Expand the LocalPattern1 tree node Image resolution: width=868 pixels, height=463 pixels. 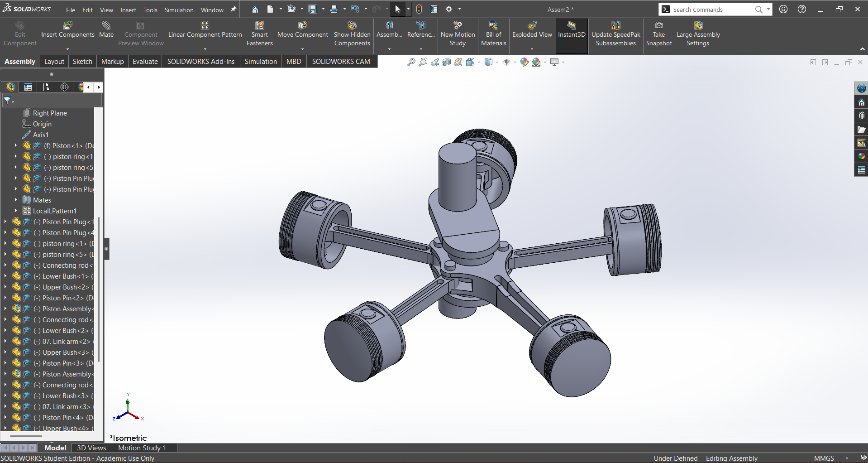point(15,211)
